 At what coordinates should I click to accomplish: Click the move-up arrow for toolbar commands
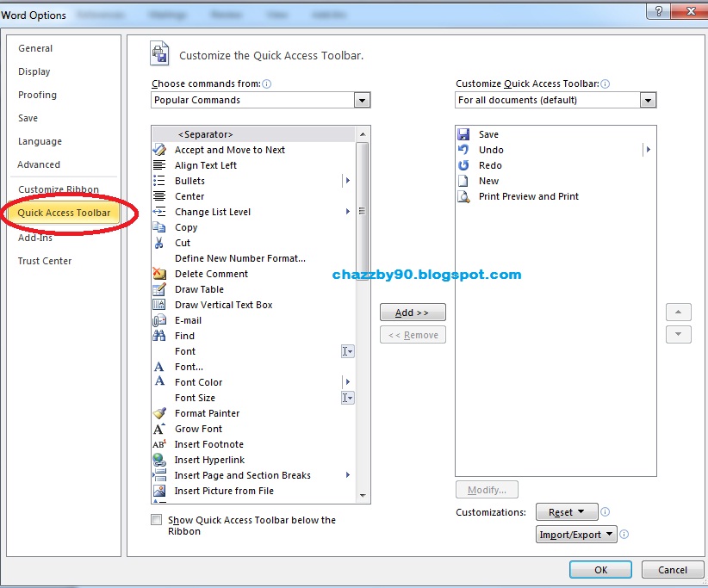pos(678,312)
